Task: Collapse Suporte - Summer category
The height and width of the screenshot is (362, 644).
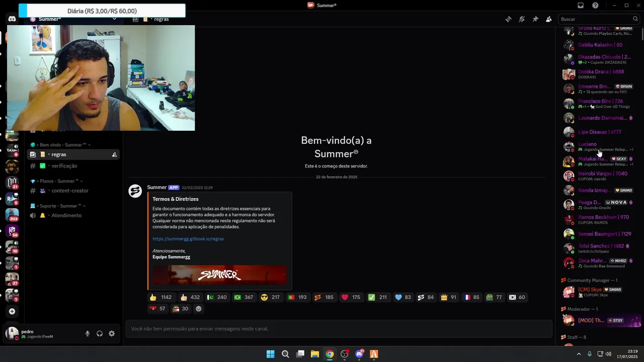Action: (58, 206)
